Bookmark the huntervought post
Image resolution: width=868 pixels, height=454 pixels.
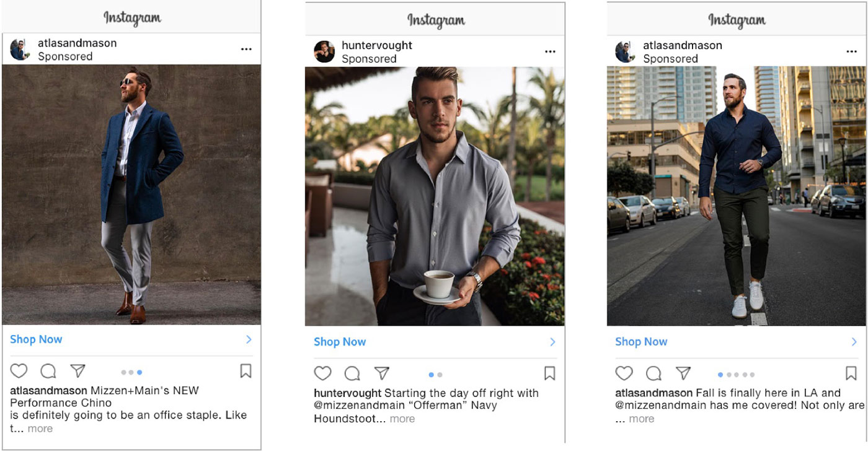(549, 373)
